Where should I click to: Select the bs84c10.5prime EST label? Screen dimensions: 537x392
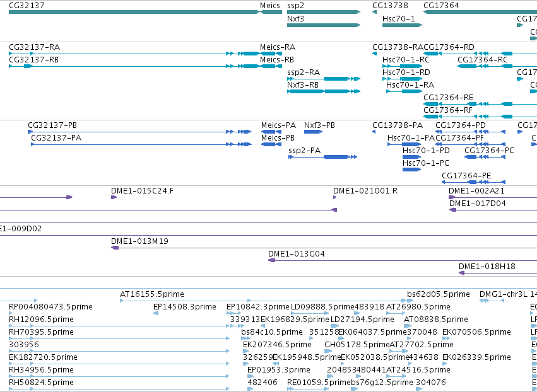272,332
